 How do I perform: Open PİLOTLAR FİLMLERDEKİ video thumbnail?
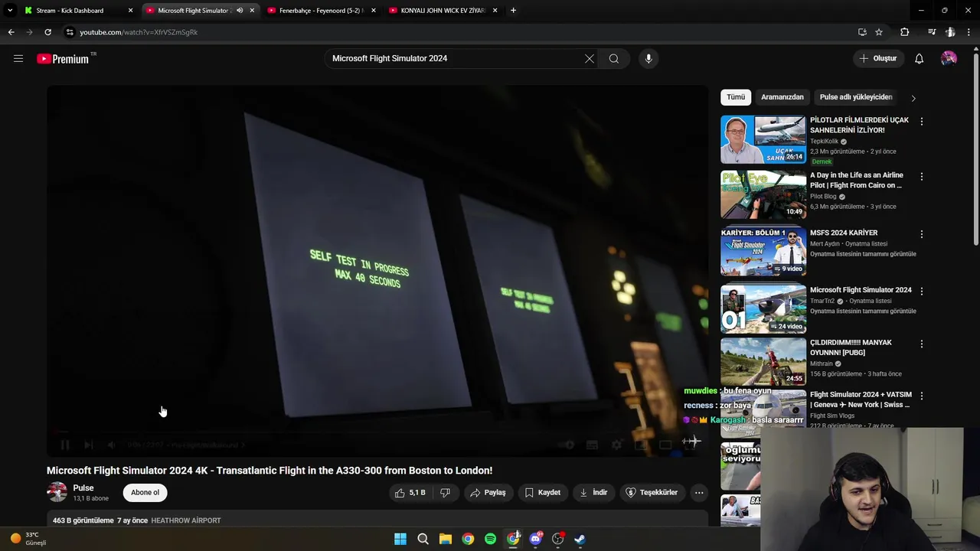click(763, 139)
